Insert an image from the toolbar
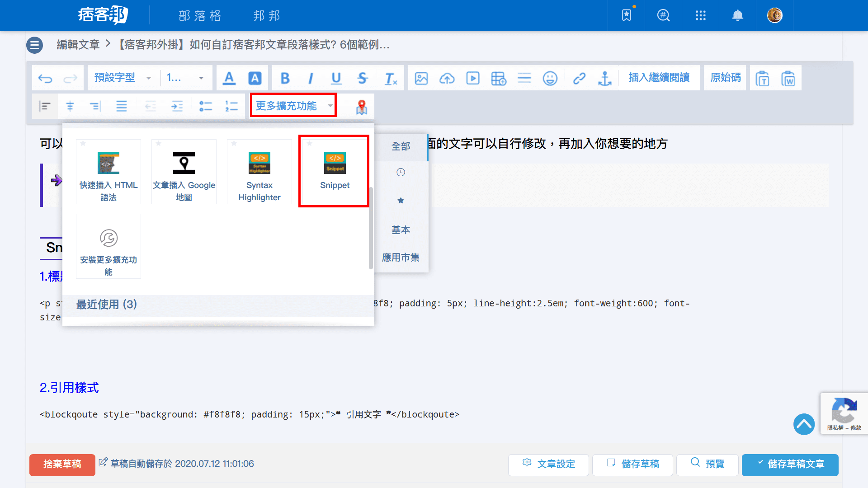 click(x=421, y=78)
